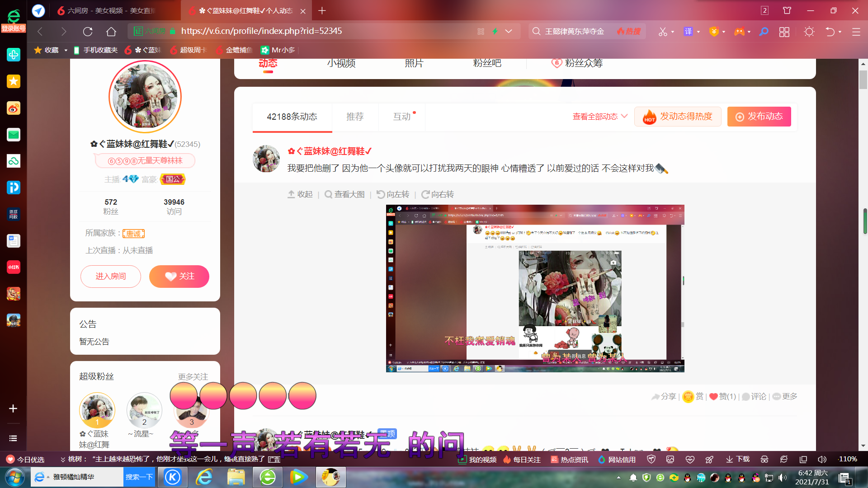The image size is (868, 488).
Task: Switch to the 动态 profile tab
Action: coord(268,63)
